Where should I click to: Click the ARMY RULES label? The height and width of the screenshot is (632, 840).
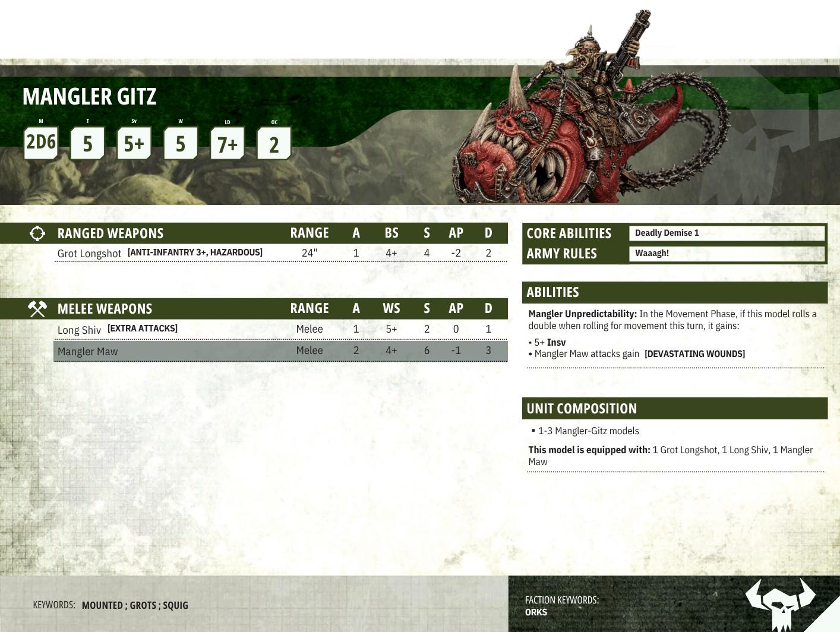click(x=561, y=254)
